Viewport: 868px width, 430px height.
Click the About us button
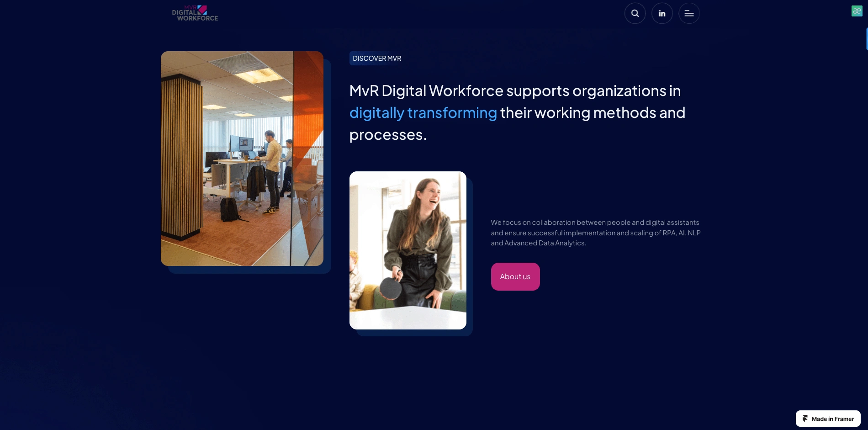(515, 276)
